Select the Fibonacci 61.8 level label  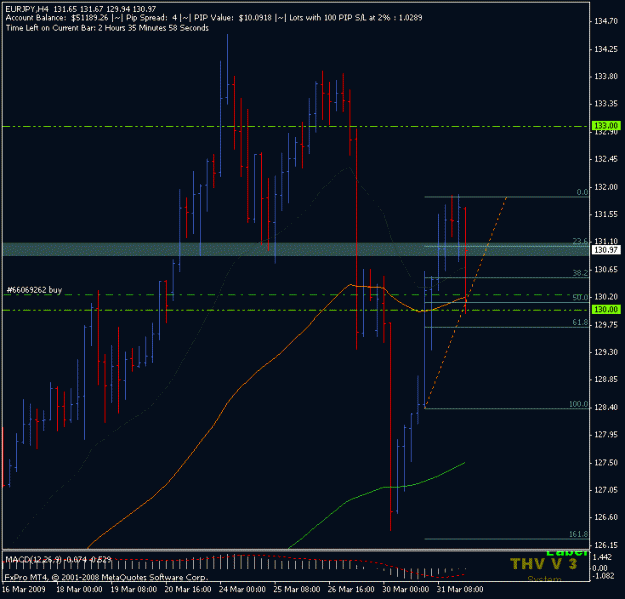tap(580, 322)
